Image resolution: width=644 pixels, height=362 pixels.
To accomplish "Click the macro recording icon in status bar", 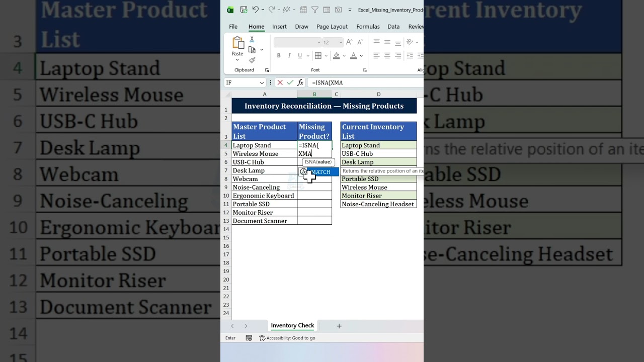I will (249, 338).
